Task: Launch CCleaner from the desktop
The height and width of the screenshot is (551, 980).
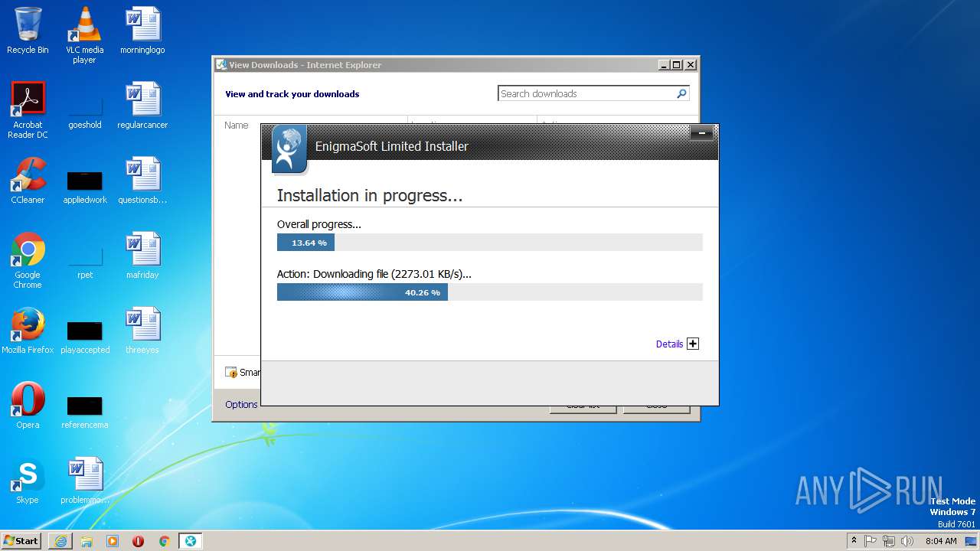Action: point(28,181)
